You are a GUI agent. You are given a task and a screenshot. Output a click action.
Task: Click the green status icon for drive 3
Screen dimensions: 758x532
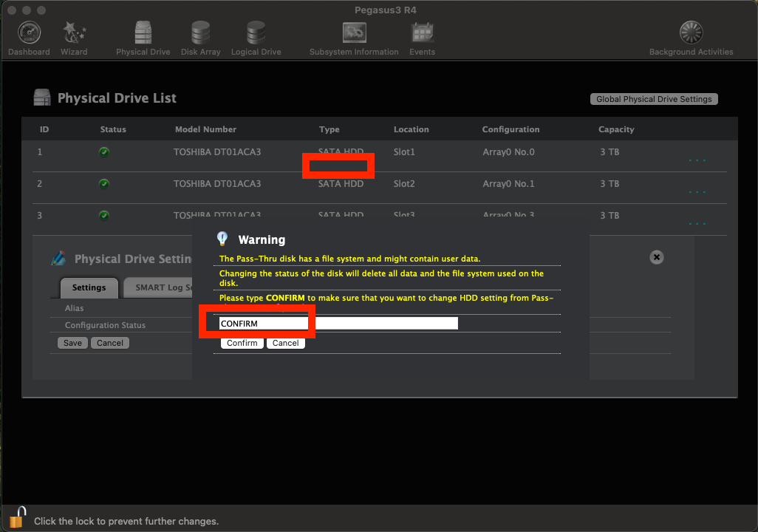pos(104,216)
